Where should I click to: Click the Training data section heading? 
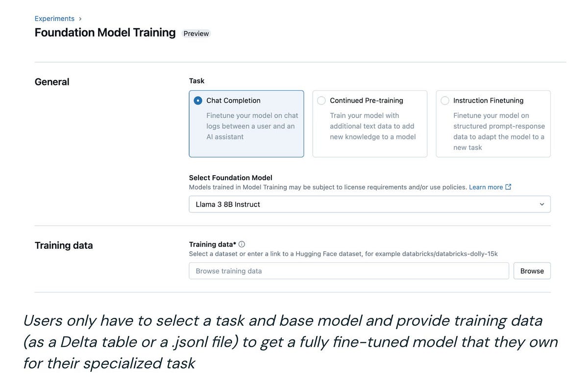(x=64, y=245)
